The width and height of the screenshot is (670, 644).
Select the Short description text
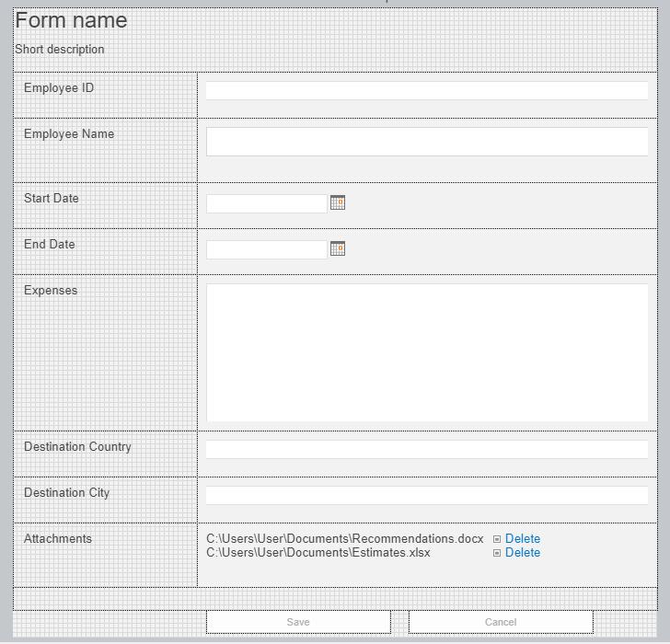60,50
